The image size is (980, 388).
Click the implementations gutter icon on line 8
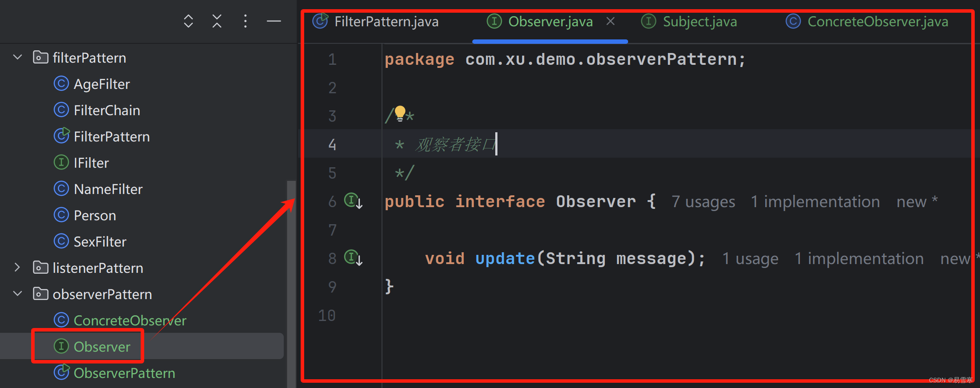pos(353,258)
